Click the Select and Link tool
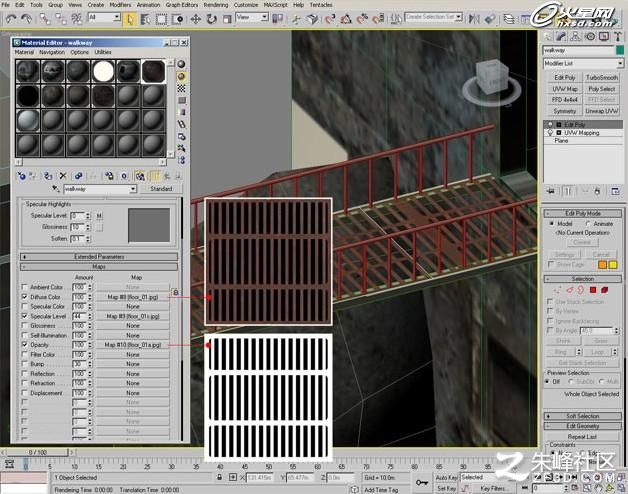 [x=45, y=18]
